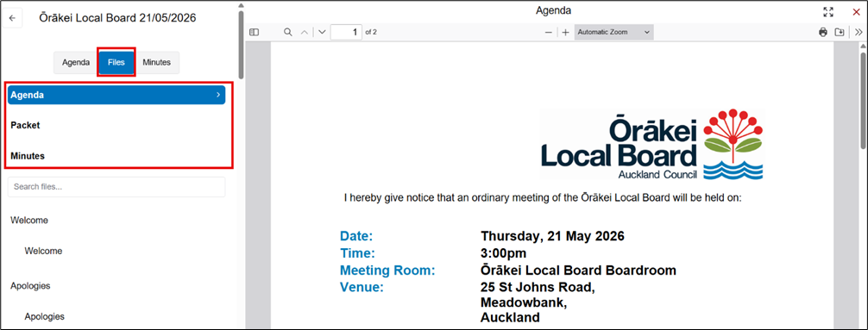
Task: Click the Ōrākei Local Board logo image
Action: pyautogui.click(x=652, y=144)
